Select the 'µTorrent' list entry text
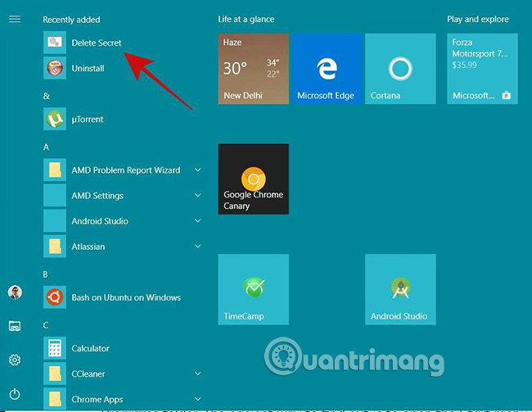 [x=88, y=120]
